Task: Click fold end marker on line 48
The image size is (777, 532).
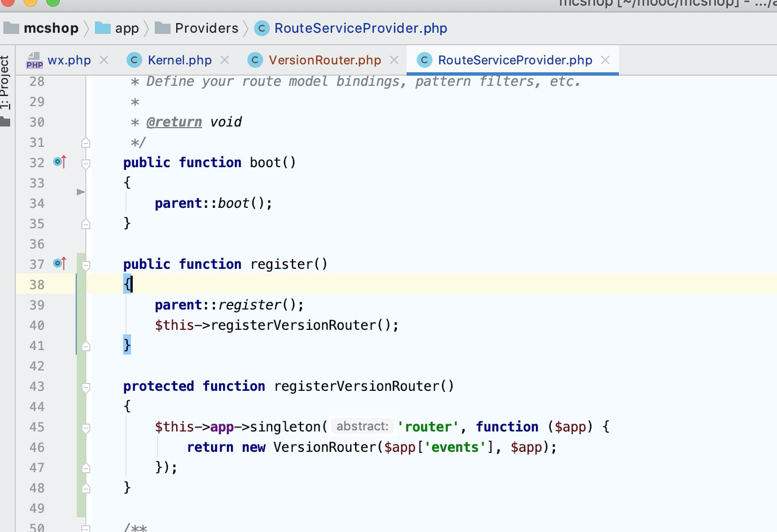Action: tap(86, 488)
